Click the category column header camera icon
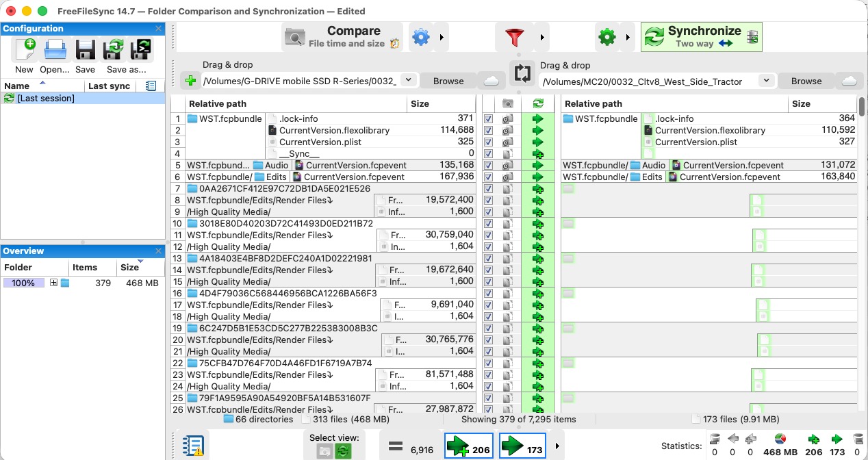Screen dimensions: 868x460 (508, 104)
